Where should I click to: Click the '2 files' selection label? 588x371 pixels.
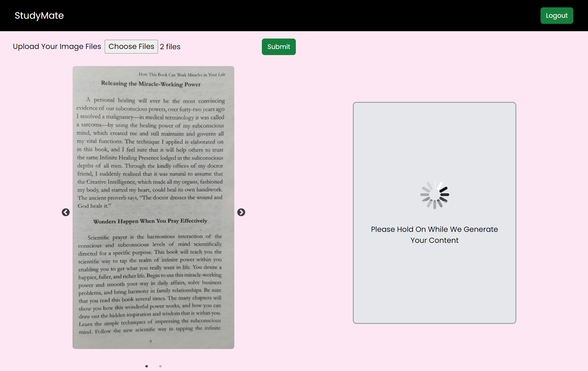[x=170, y=47]
